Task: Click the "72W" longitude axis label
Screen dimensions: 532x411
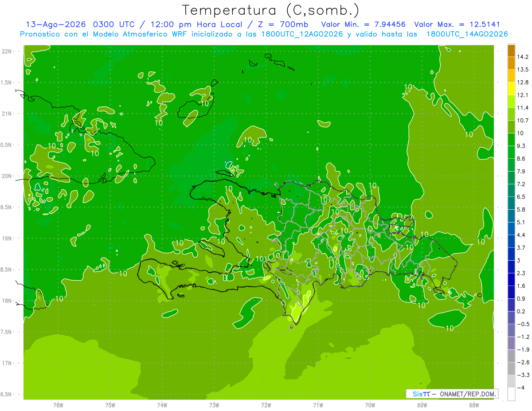Action: coord(266,405)
